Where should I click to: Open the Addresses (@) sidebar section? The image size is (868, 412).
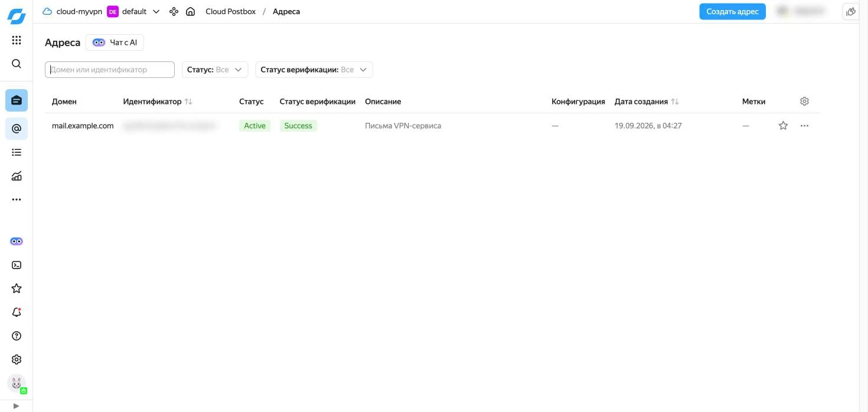(17, 128)
